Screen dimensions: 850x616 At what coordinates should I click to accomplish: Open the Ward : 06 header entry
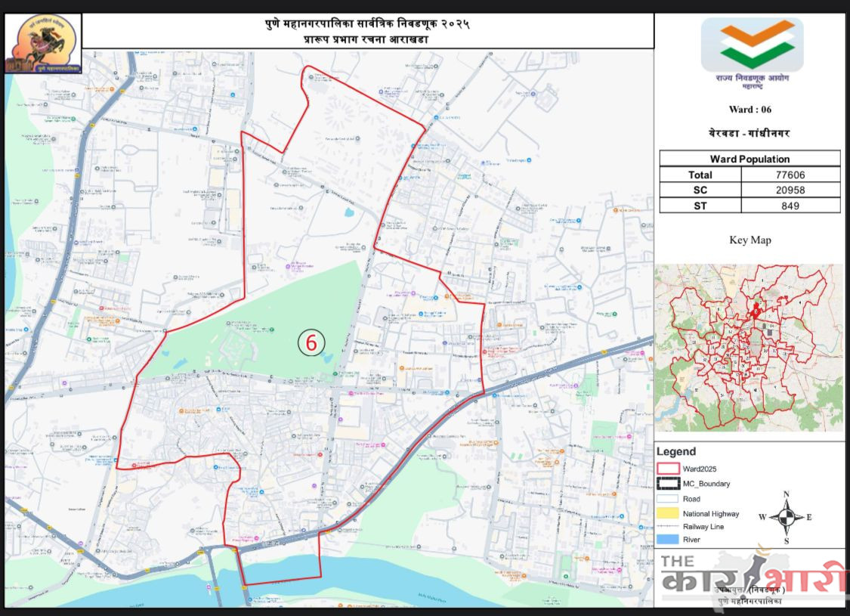click(750, 109)
